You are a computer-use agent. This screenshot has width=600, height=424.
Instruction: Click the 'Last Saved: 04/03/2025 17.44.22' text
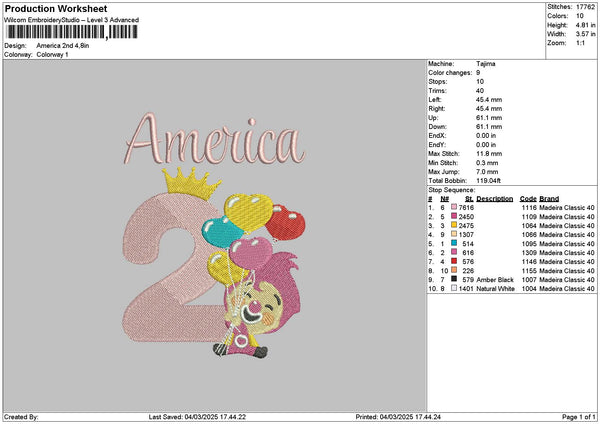[x=197, y=417]
